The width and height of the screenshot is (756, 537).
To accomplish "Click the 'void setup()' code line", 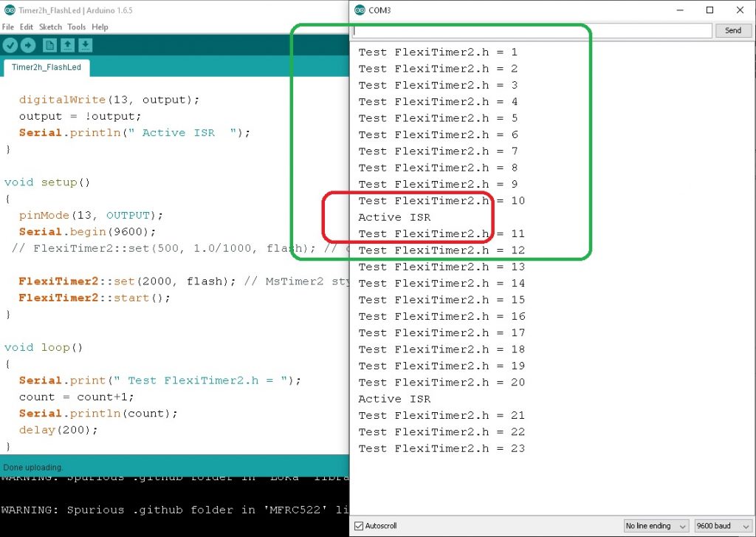I will [x=47, y=182].
